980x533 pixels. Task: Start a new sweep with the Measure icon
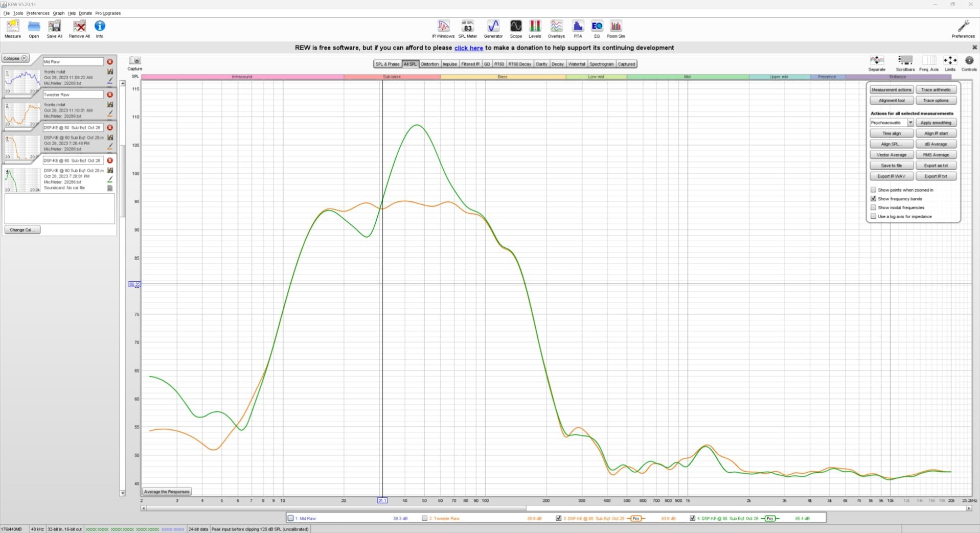13,29
